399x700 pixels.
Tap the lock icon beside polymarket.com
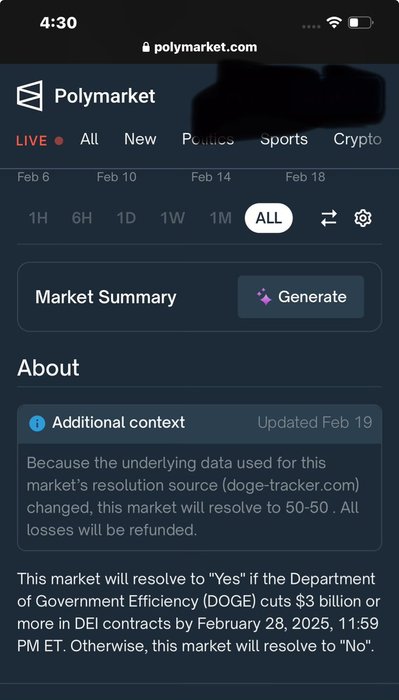point(145,47)
